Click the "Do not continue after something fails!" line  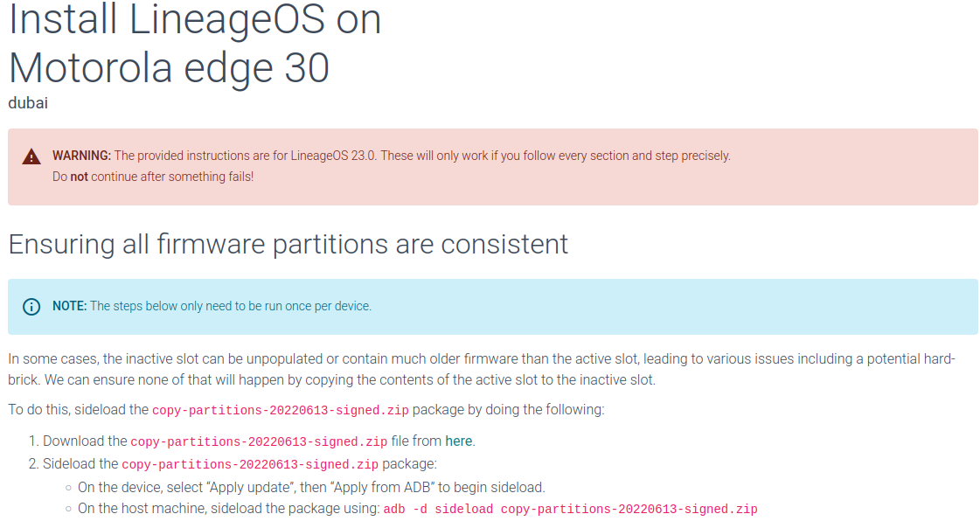pyautogui.click(x=153, y=177)
